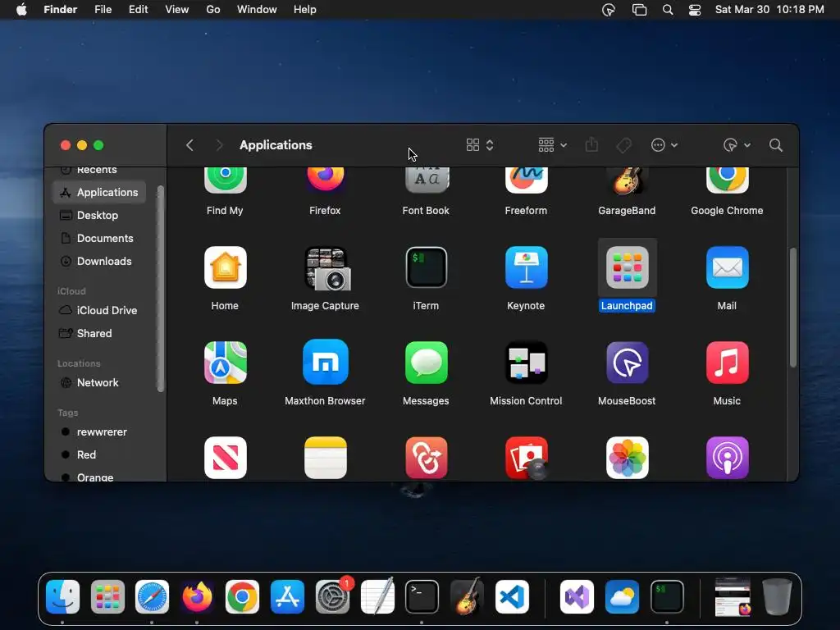The image size is (840, 630).
Task: Select the Maxthon Browser icon
Action: pos(325,363)
